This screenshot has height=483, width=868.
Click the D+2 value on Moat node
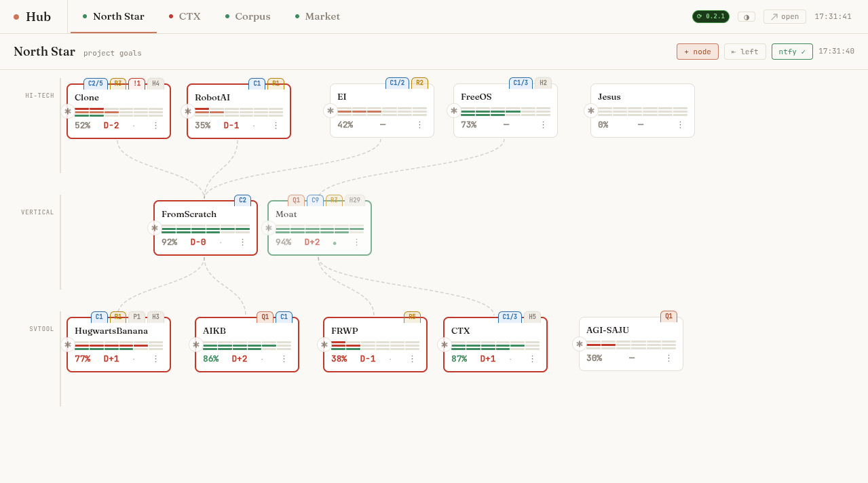pos(312,242)
